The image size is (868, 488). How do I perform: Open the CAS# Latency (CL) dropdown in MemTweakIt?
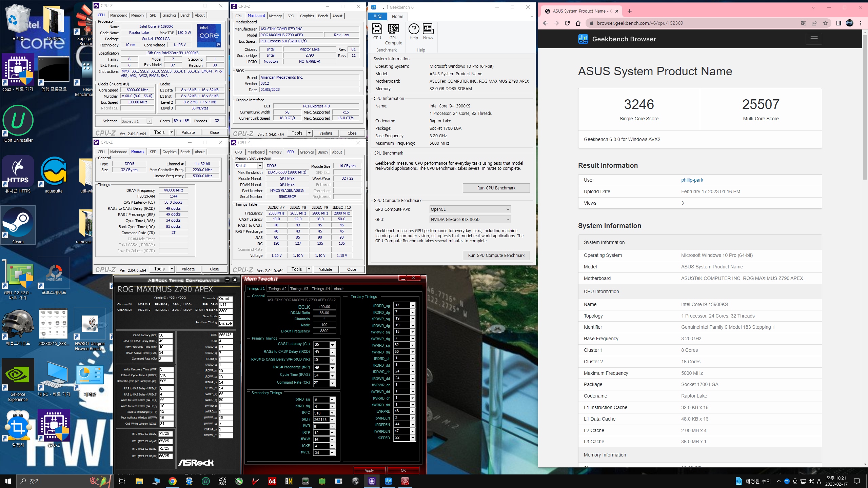click(x=332, y=344)
